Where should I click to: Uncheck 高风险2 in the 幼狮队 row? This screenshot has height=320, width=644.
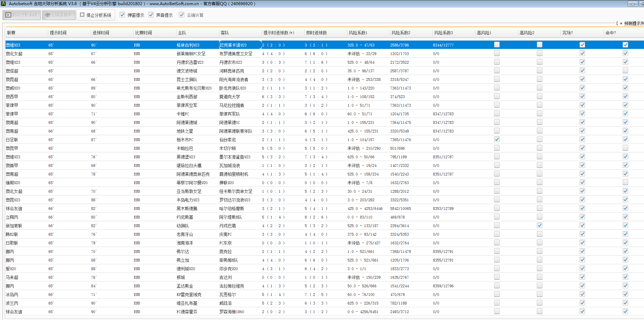click(539, 225)
